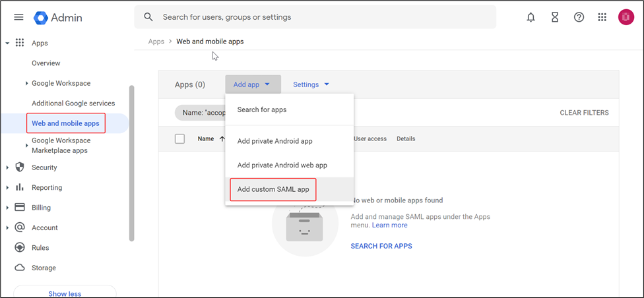The image size is (644, 298).
Task: Open the Add app dropdown
Action: [x=252, y=84]
